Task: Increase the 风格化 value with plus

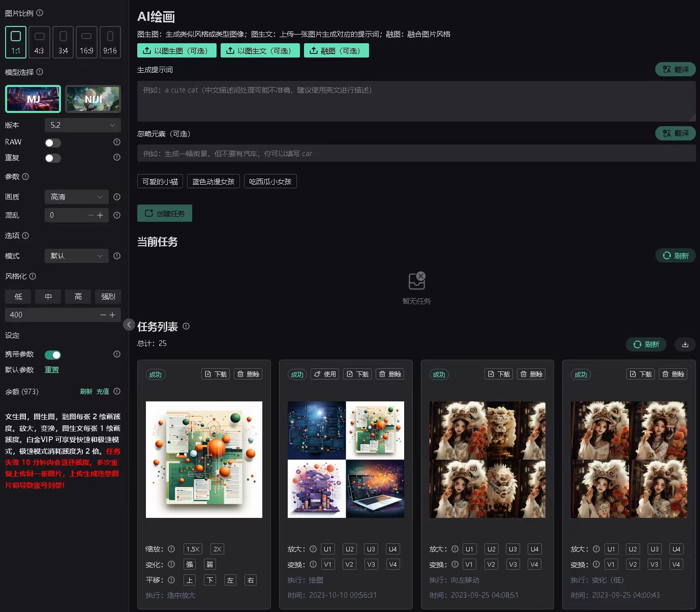Action: coord(112,315)
